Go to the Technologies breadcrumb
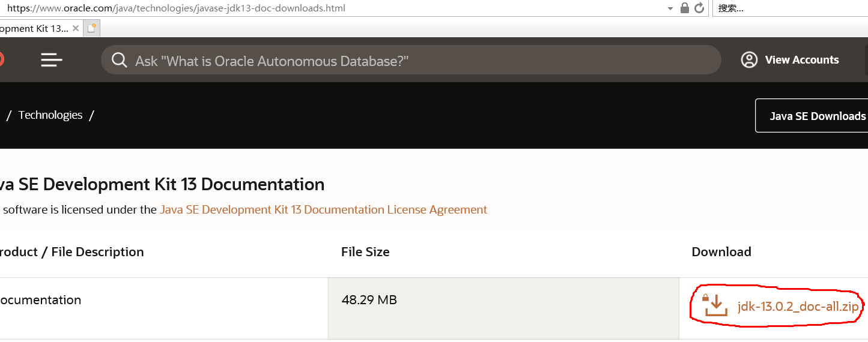This screenshot has width=868, height=342. point(50,115)
